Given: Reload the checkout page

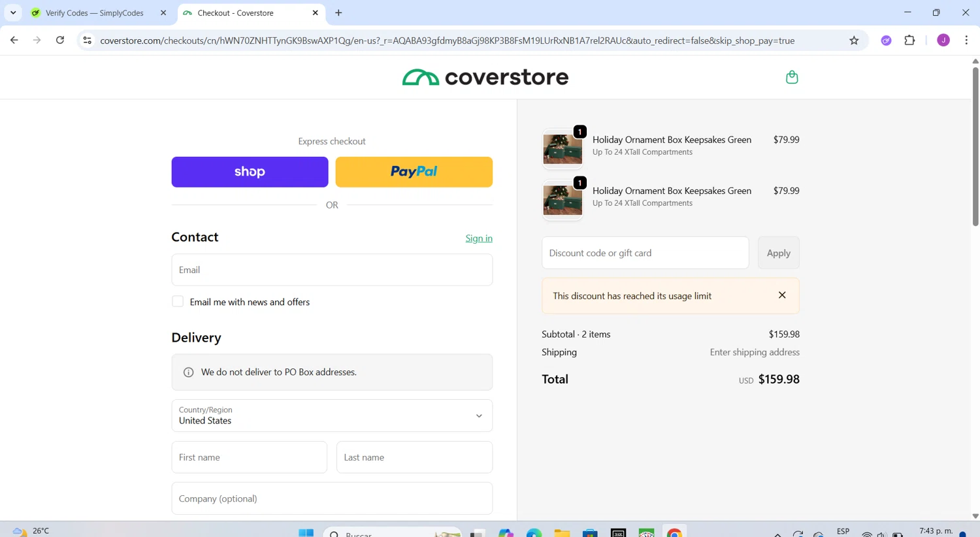Looking at the screenshot, I should [x=60, y=40].
